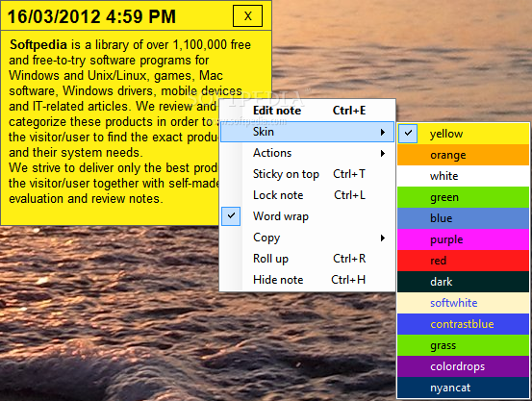Click the Ctrl+H shortcut text
This screenshot has height=401, width=532.
pos(348,280)
